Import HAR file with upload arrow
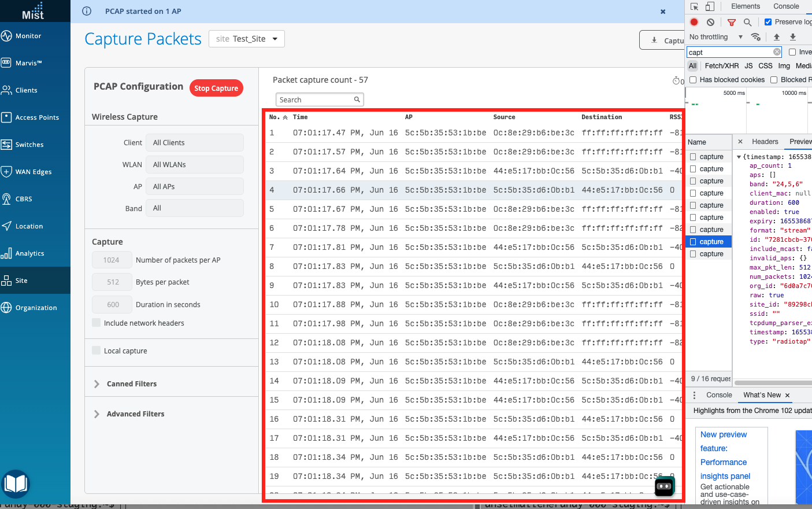Image resolution: width=812 pixels, height=509 pixels. 777,37
